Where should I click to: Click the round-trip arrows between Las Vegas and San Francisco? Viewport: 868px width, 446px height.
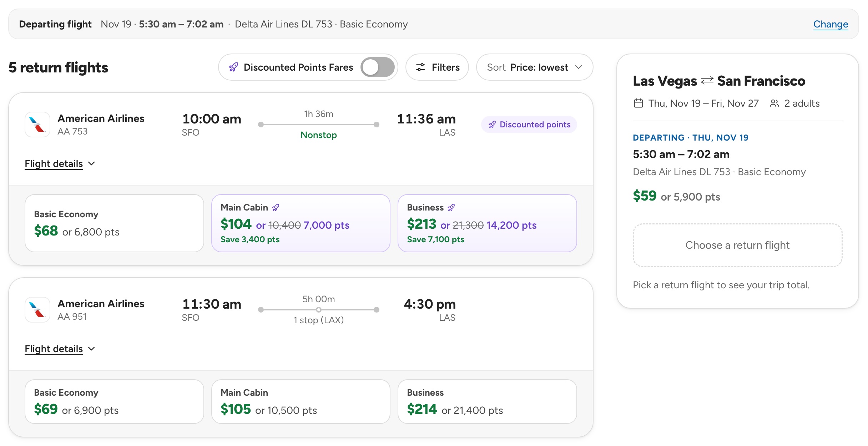[x=707, y=81]
